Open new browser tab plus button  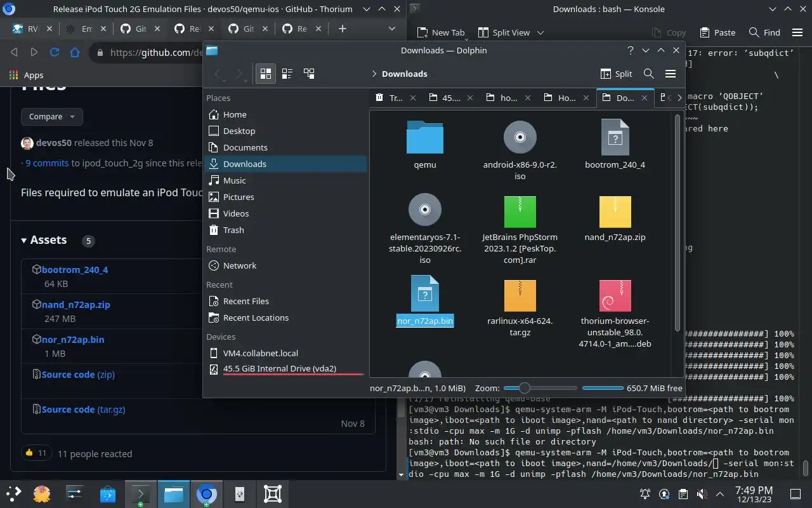click(342, 29)
